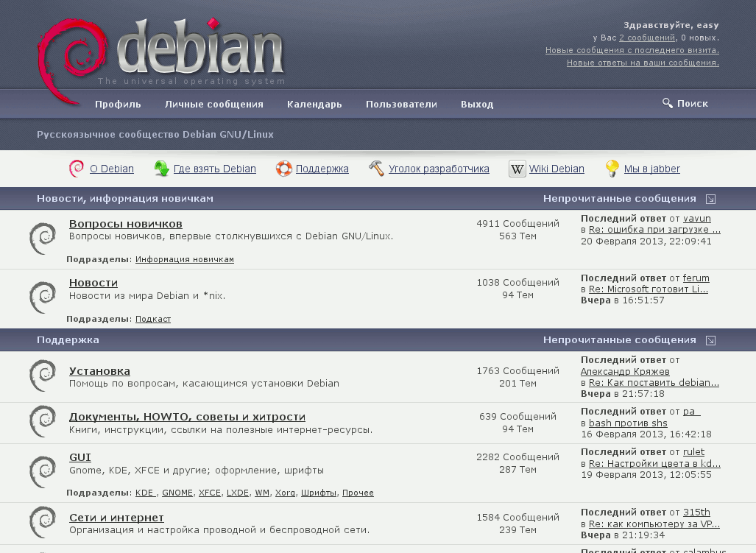Open the Поддержка quick link
This screenshot has height=553, width=756.
click(x=322, y=169)
